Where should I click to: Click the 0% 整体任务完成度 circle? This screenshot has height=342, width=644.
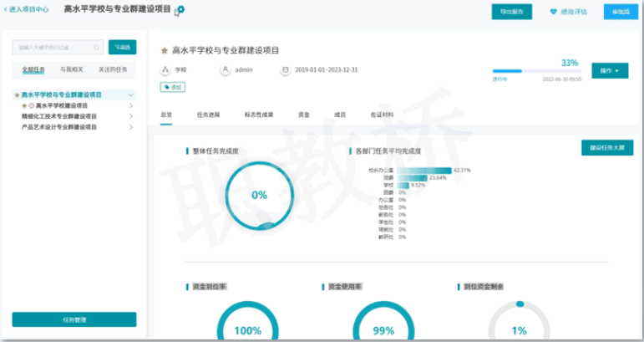pos(260,196)
